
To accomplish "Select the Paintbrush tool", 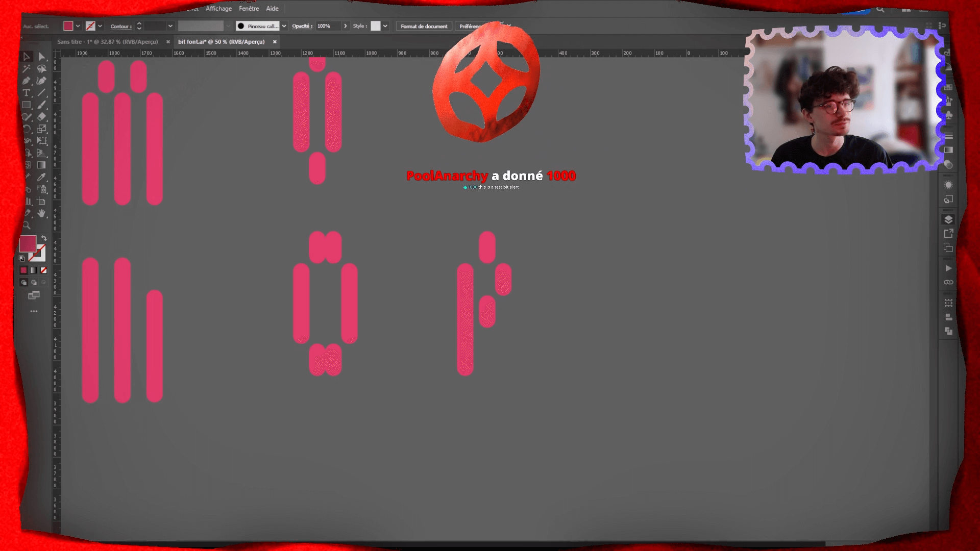I will click(42, 105).
